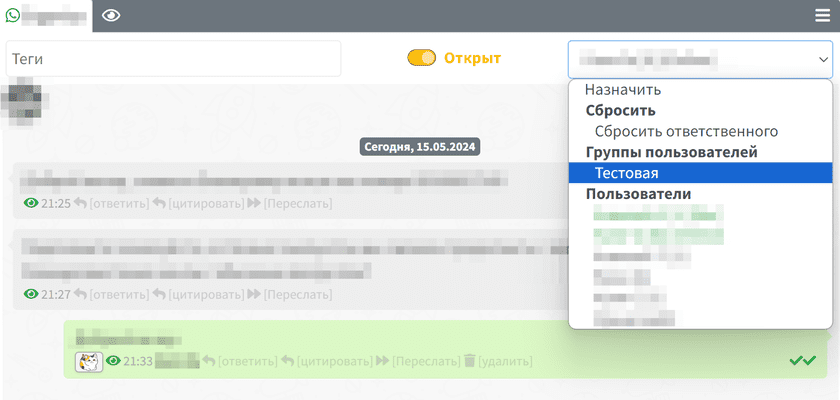Delete the 21:33 message via [удалить]
This screenshot has width=840, height=400.
coord(505,361)
